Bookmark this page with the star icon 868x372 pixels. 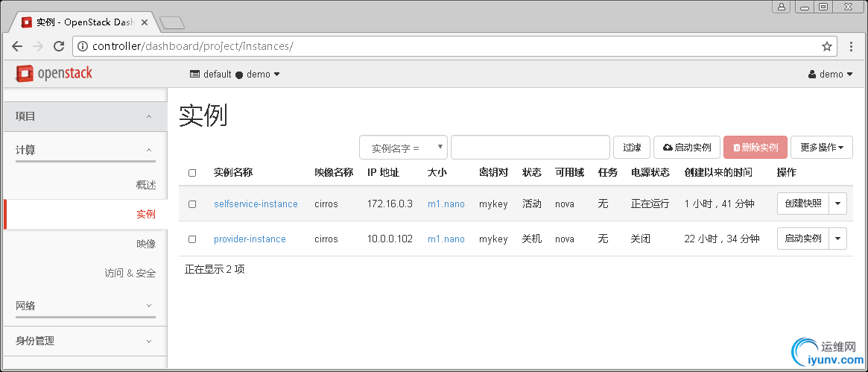(826, 46)
